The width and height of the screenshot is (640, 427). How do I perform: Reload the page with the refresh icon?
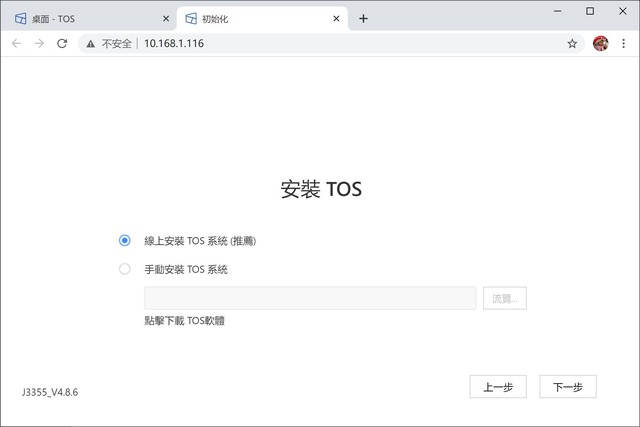(x=62, y=43)
